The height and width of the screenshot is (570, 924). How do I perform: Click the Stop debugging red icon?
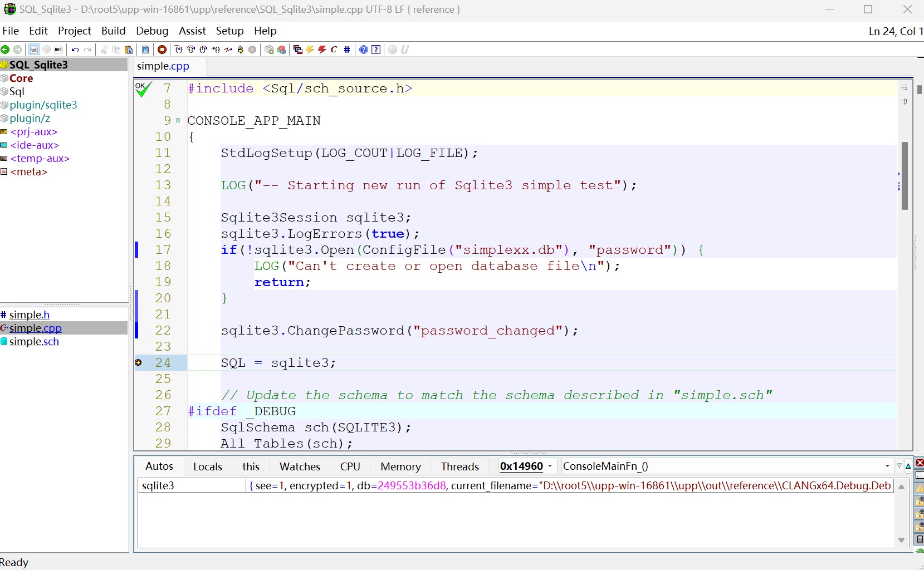162,50
